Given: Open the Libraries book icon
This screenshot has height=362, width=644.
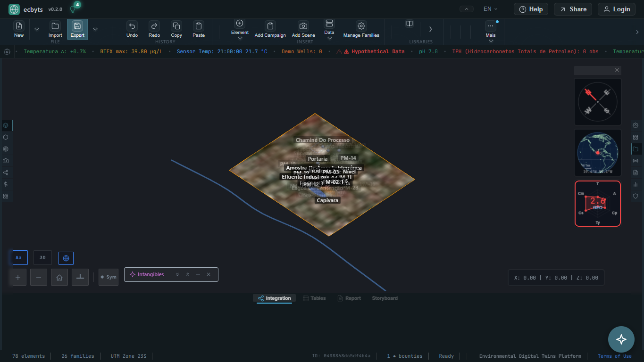Looking at the screenshot, I should 410,24.
